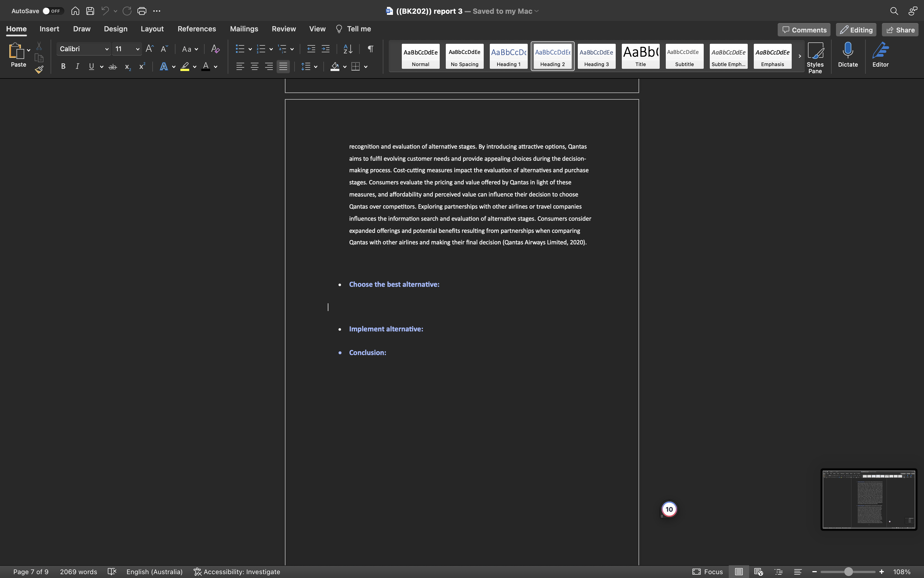The height and width of the screenshot is (578, 924).
Task: Save the document with the floppy disk icon
Action: click(x=90, y=11)
